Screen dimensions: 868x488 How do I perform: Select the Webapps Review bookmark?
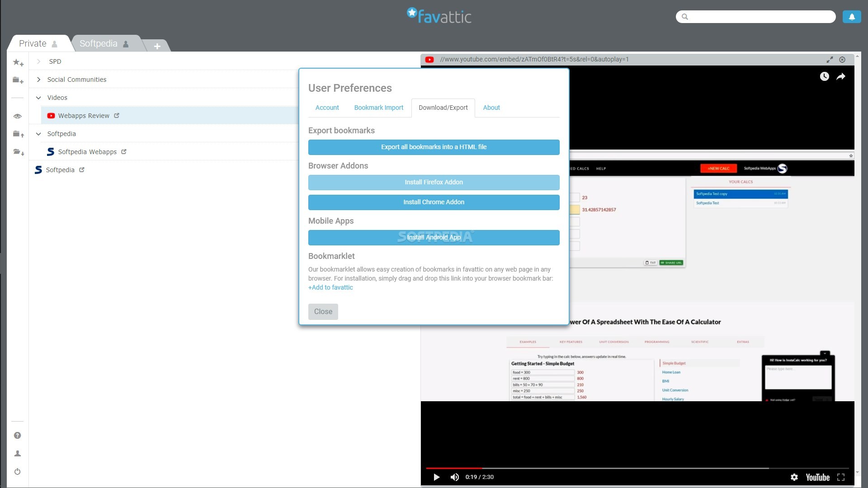coord(84,116)
